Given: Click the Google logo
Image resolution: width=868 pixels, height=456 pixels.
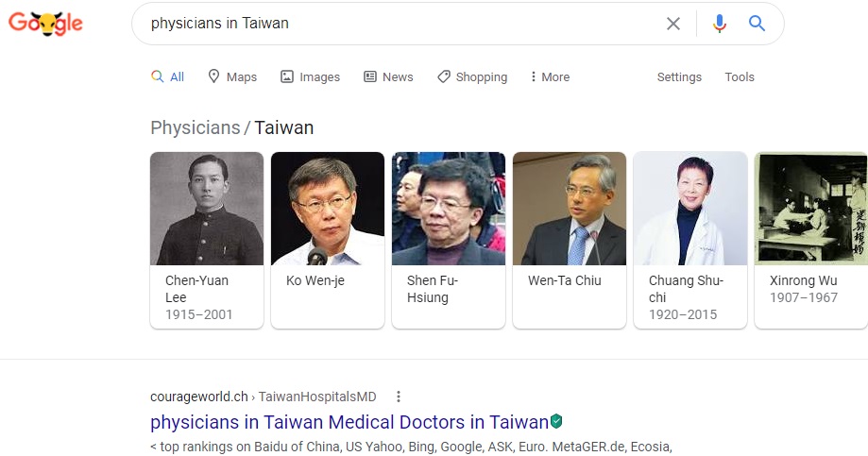Looking at the screenshot, I should point(45,24).
